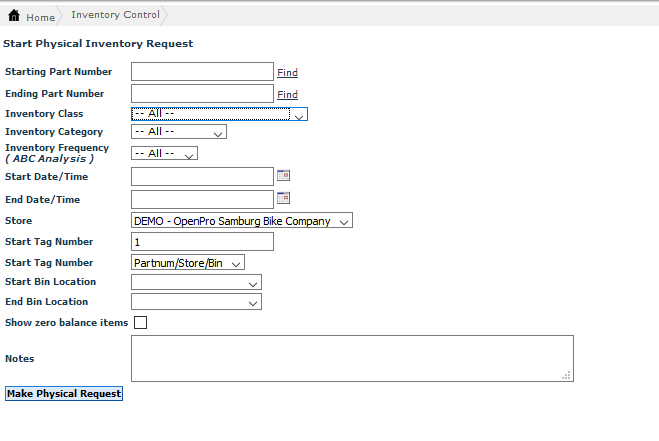Click inside the Notes text area
Image resolution: width=659 pixels, height=441 pixels.
(x=351, y=358)
